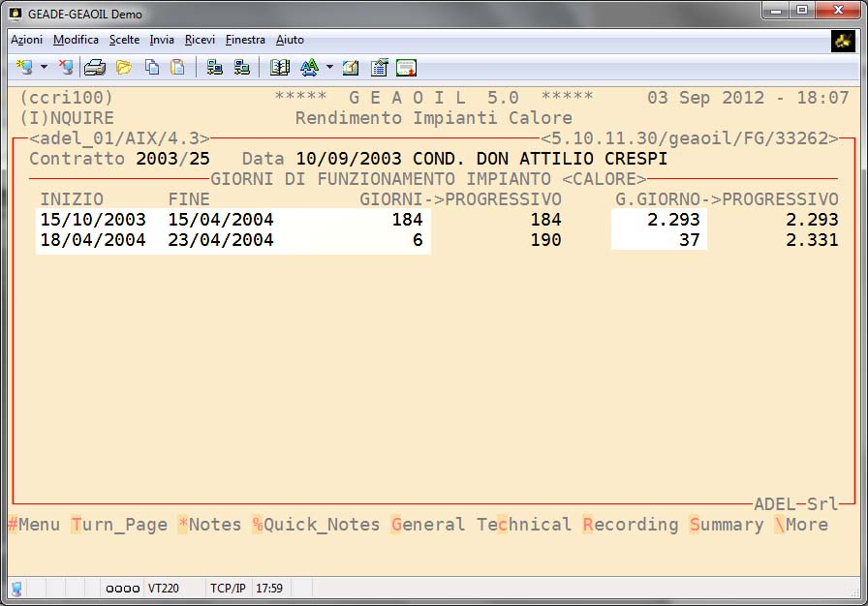
Task: Click the open folder toolbar icon
Action: [124, 68]
